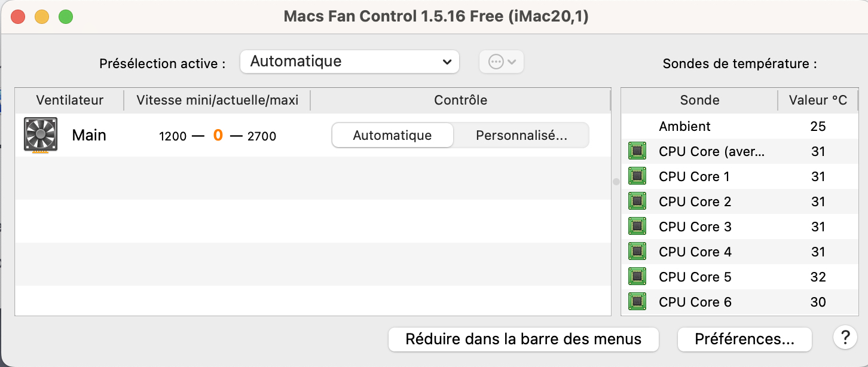
Task: Click the splitter handle between panels
Action: click(x=616, y=182)
